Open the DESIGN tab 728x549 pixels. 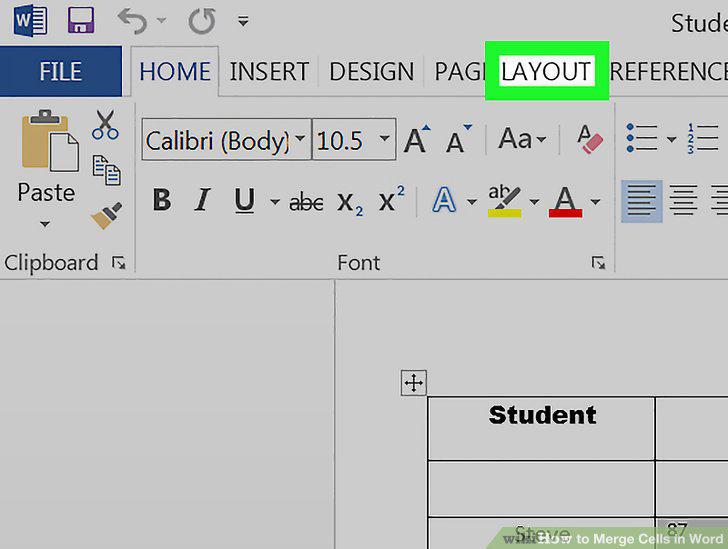point(371,72)
